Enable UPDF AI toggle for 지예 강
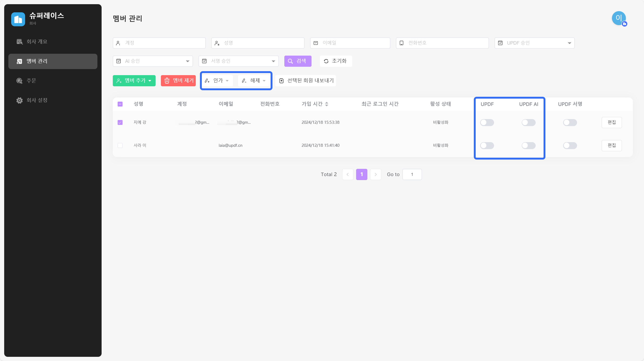644x361 pixels. click(x=528, y=122)
